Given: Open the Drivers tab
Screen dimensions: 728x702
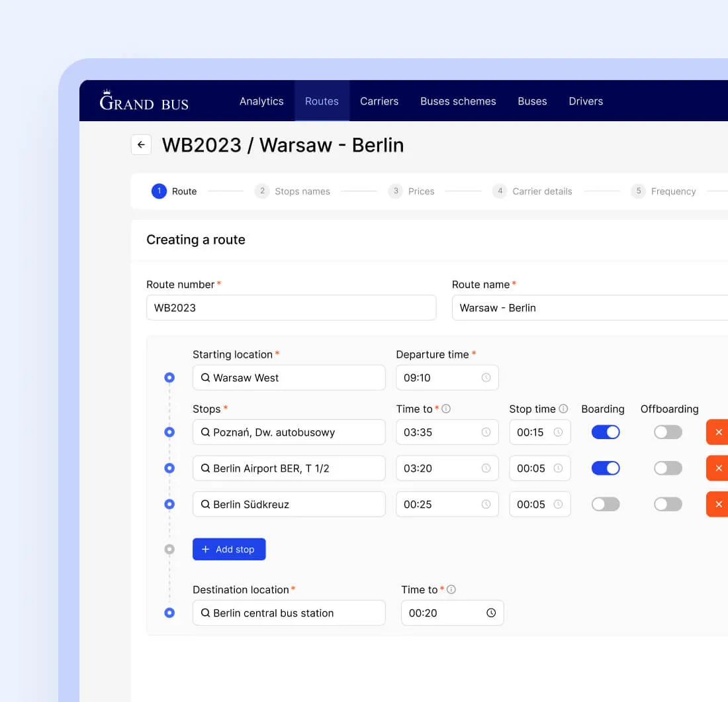Looking at the screenshot, I should click(586, 101).
